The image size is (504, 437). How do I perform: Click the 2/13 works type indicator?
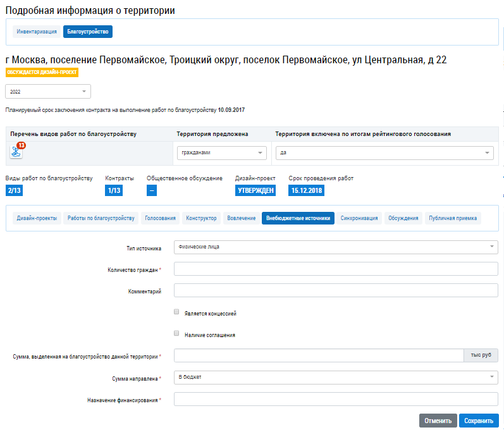(x=14, y=190)
